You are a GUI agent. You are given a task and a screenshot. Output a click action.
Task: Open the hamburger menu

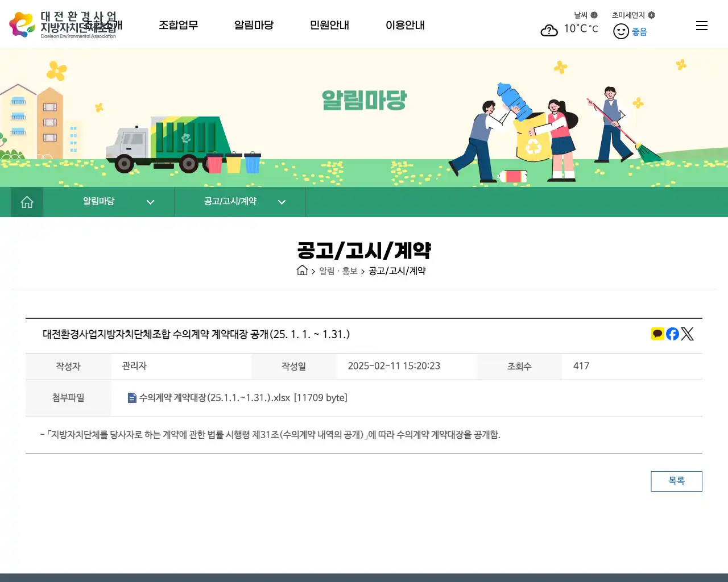point(702,25)
